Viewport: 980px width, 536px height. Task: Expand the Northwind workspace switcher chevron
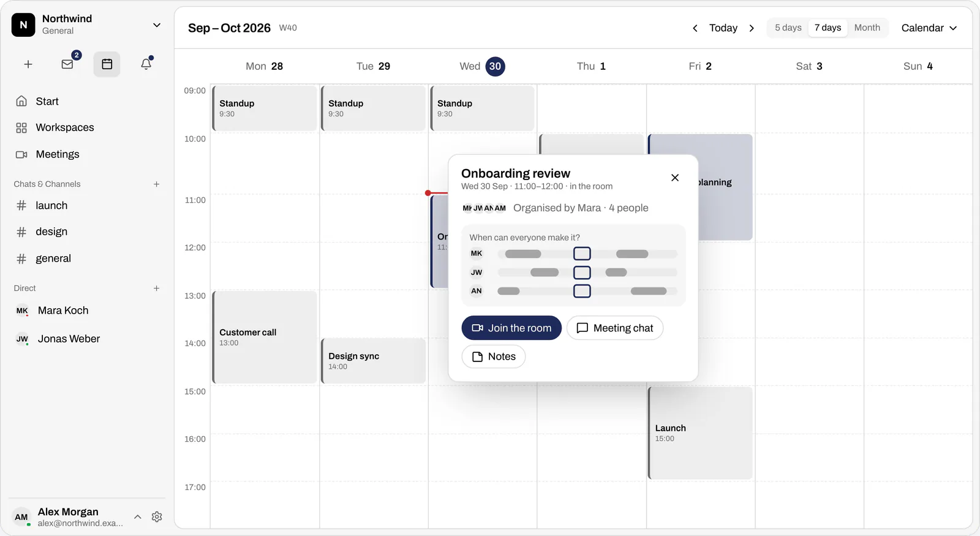click(157, 25)
